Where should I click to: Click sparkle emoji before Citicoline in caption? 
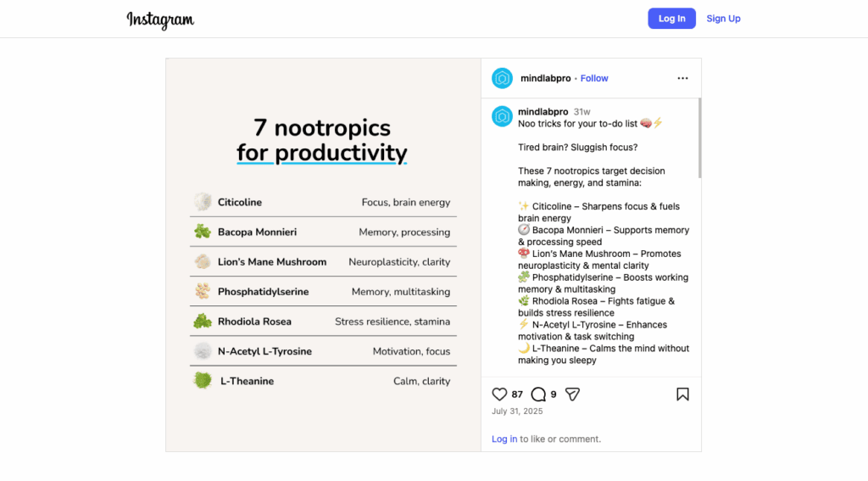[x=524, y=205]
